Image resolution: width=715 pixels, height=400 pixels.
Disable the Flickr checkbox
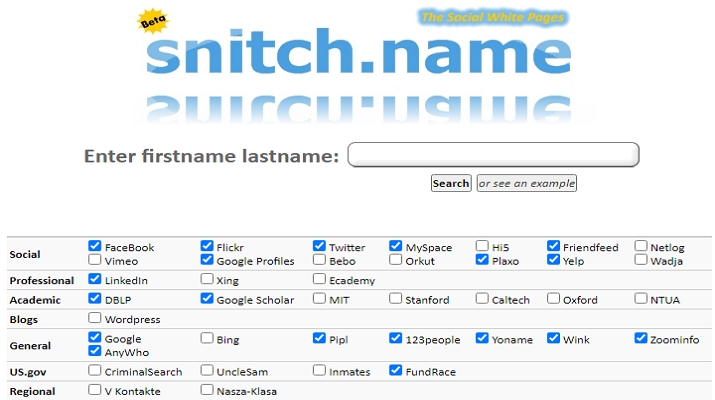207,246
